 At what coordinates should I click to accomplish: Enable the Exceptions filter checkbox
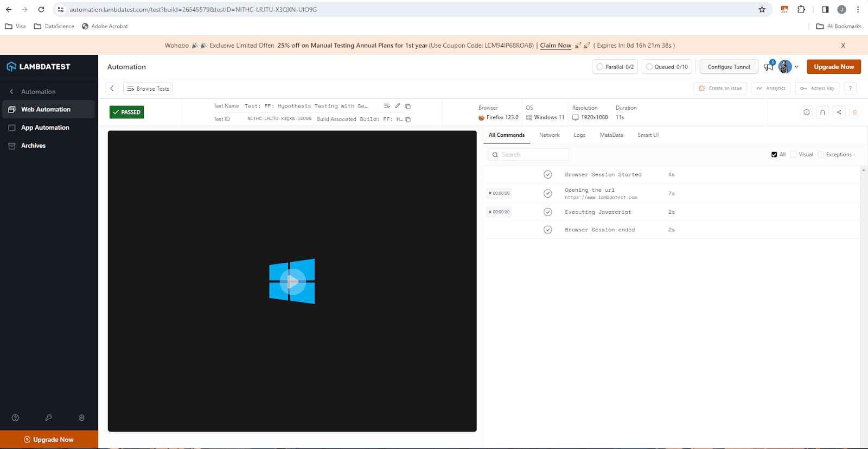(821, 155)
